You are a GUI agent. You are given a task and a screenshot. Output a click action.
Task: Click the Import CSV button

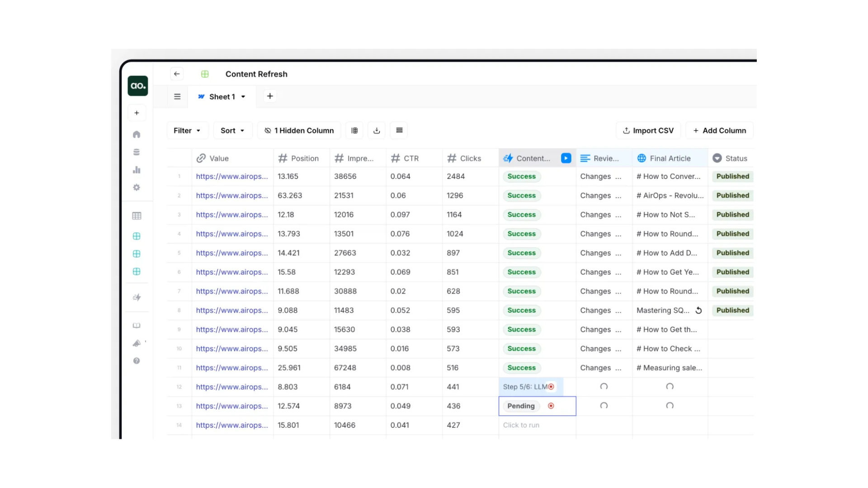(x=648, y=131)
